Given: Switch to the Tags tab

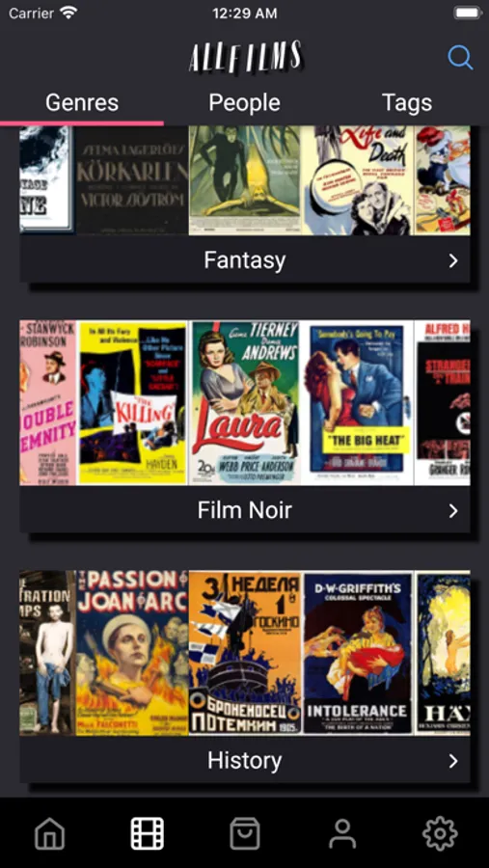Looking at the screenshot, I should point(407,102).
